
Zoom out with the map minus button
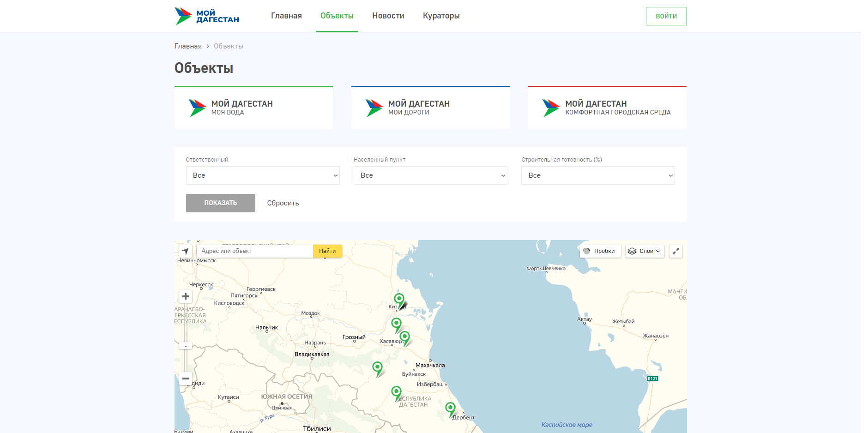(186, 379)
